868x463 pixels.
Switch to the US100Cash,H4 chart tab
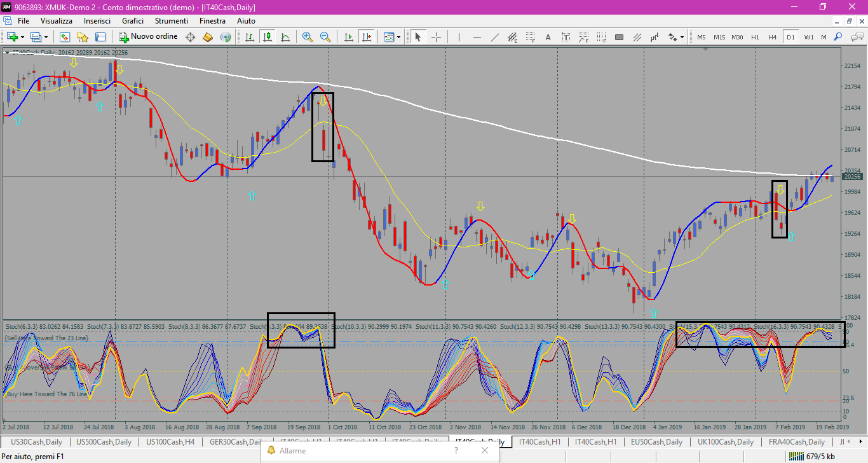point(170,441)
